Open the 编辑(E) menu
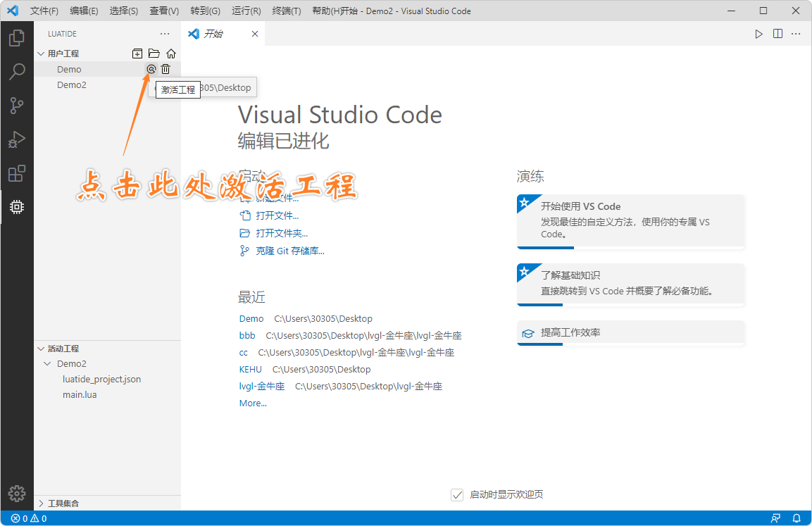 pyautogui.click(x=84, y=11)
